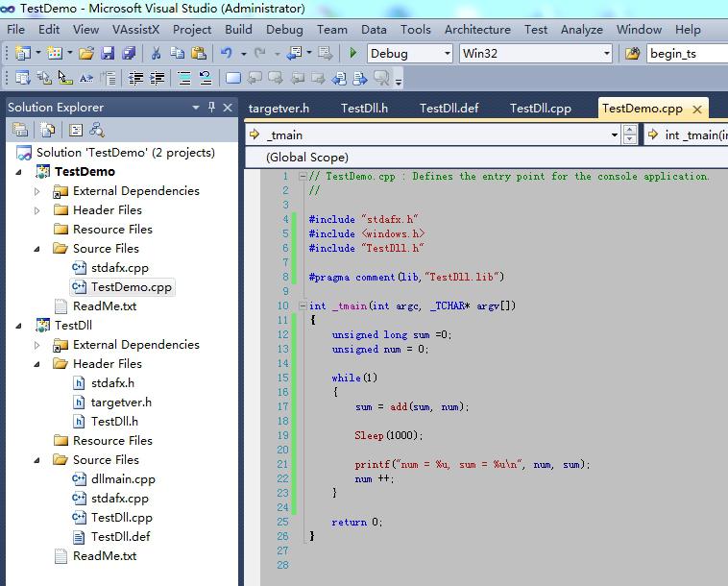Increase line indent with the indent icon
728x586 pixels.
pos(158,79)
